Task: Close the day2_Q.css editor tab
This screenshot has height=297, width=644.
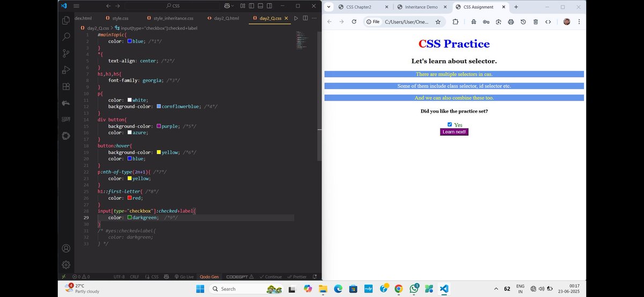Action: point(286,18)
